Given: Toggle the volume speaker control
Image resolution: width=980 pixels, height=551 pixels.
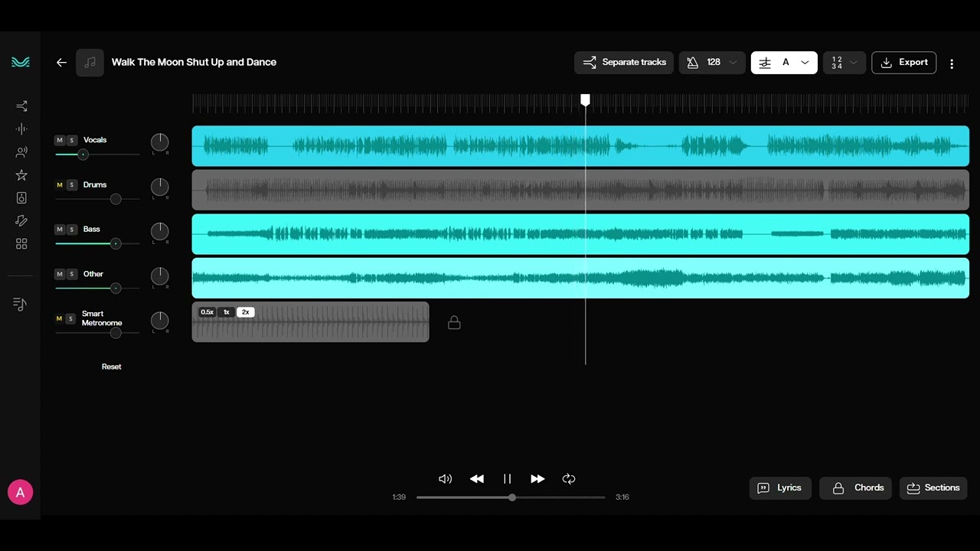Looking at the screenshot, I should coord(445,479).
